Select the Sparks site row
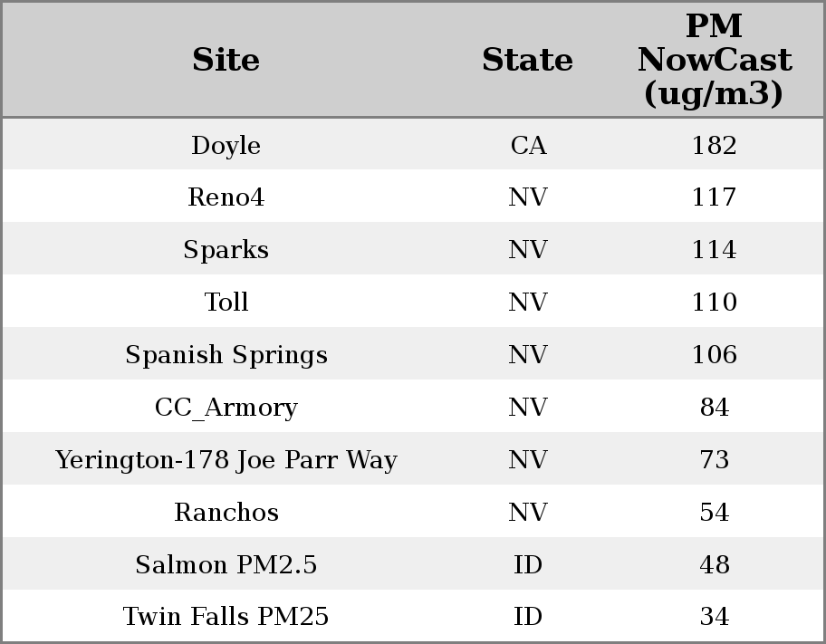This screenshot has width=826, height=644. [226, 250]
